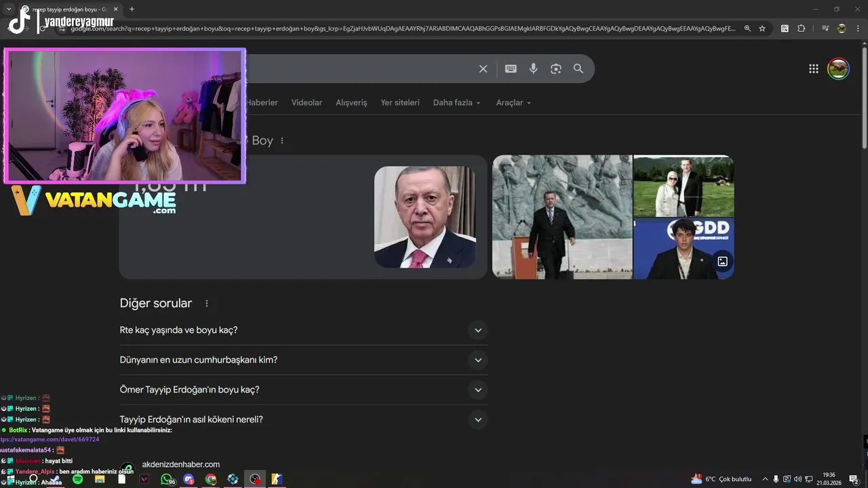Show hidden system tray icons

(765, 479)
